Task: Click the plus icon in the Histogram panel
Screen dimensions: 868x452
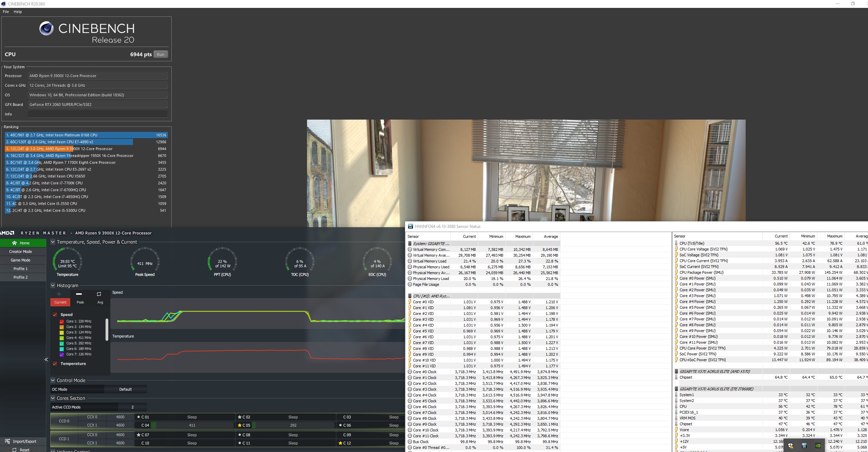Action: [59, 294]
